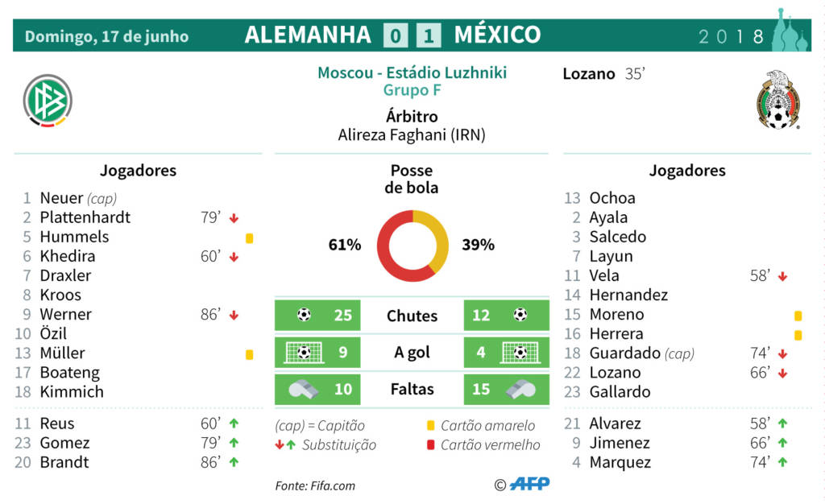Click the goal net icon beside 4
This screenshot has width=825, height=504.
[520, 352]
